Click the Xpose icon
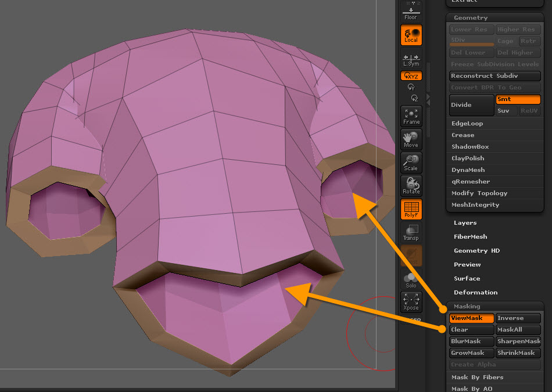 tap(411, 301)
